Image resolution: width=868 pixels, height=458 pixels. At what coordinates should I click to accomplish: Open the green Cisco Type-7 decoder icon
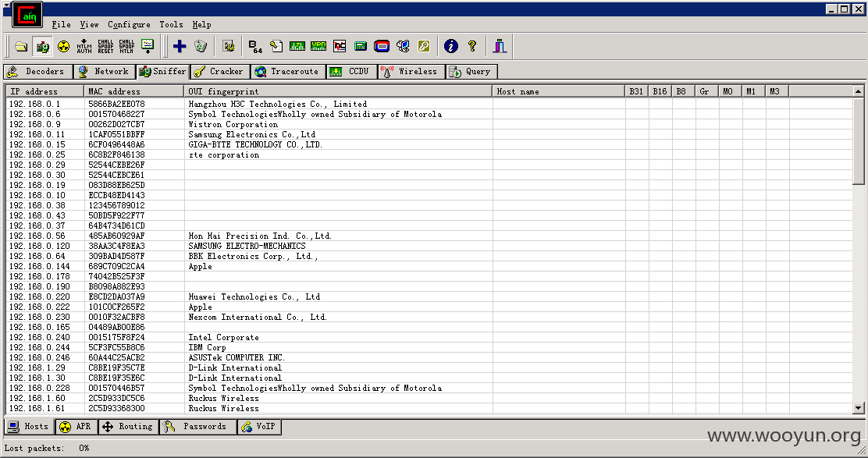[x=297, y=47]
